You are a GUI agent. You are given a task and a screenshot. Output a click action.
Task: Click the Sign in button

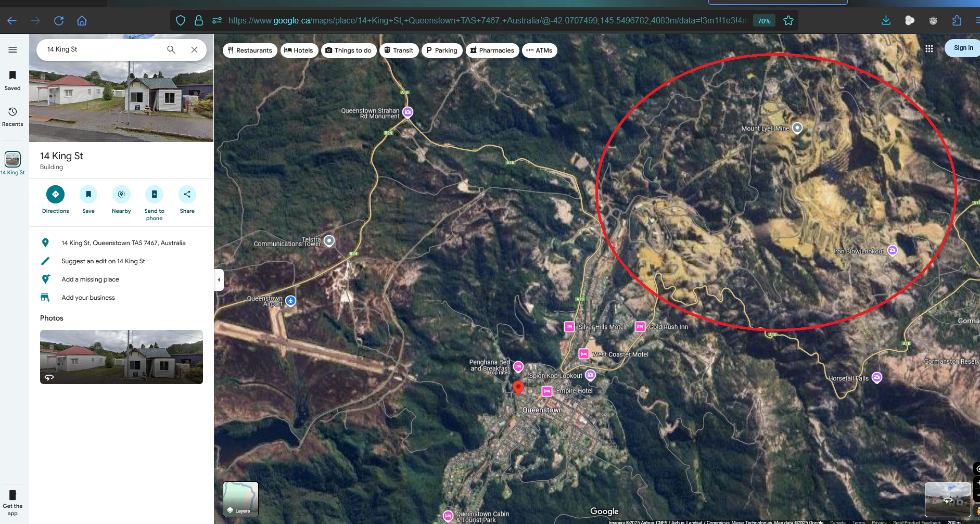click(x=963, y=48)
